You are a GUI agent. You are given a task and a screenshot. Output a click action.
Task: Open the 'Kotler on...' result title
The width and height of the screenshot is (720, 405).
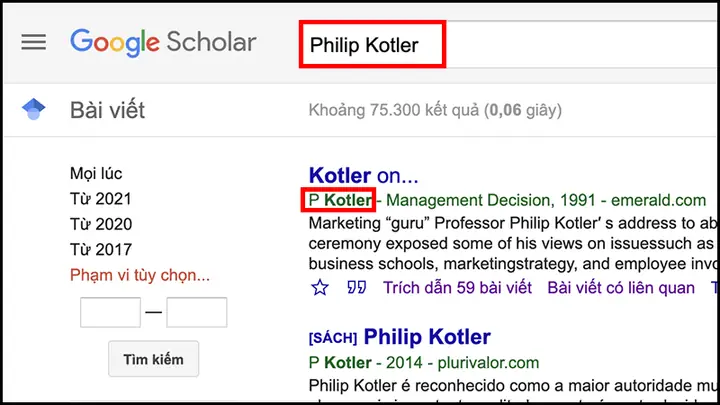(363, 176)
